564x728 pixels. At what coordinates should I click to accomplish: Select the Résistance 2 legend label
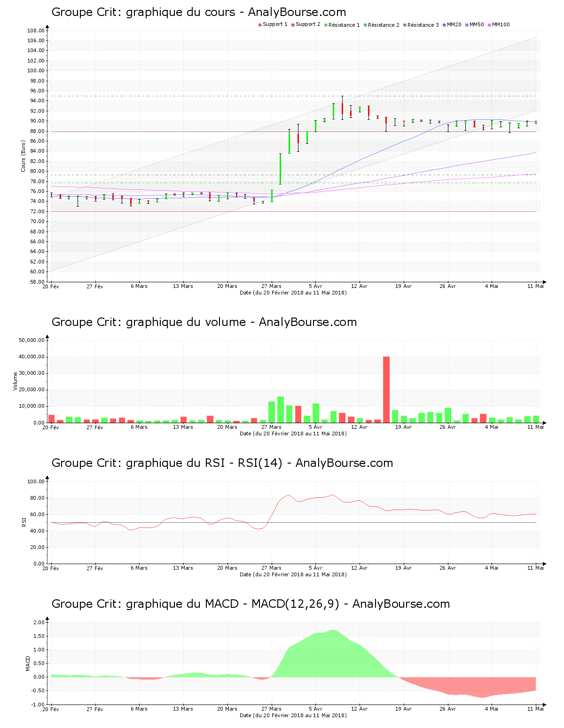[384, 25]
